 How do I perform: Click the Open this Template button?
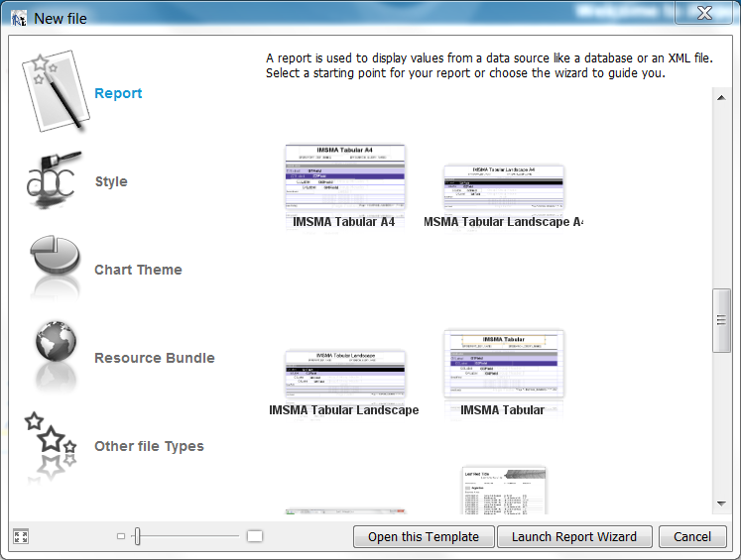click(x=424, y=536)
